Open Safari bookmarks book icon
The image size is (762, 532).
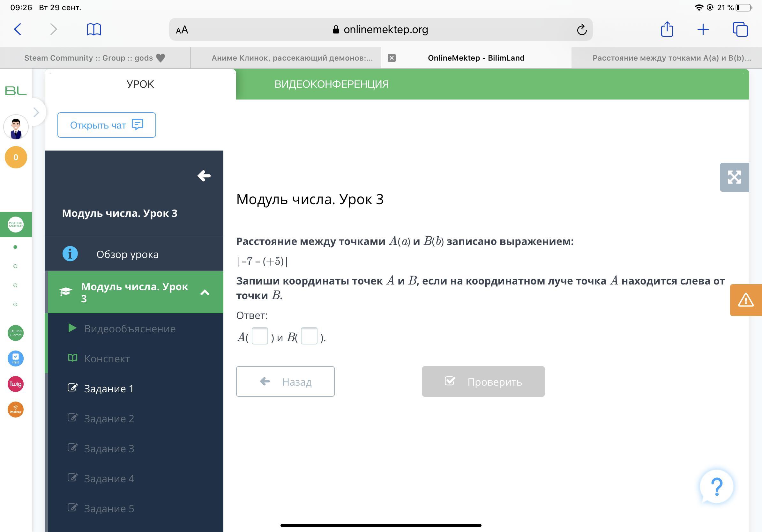(93, 29)
